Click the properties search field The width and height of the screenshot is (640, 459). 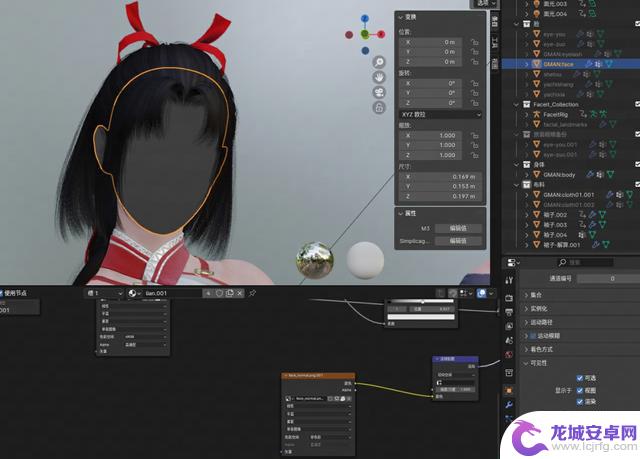[586, 262]
